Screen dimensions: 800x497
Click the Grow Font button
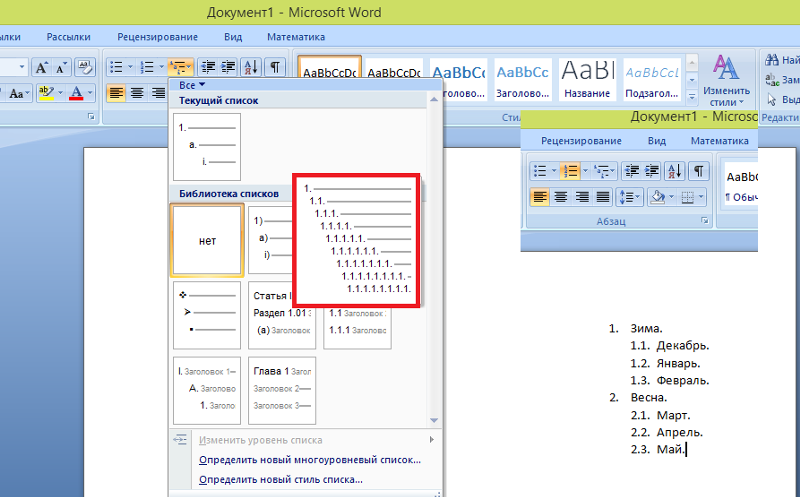click(41, 67)
